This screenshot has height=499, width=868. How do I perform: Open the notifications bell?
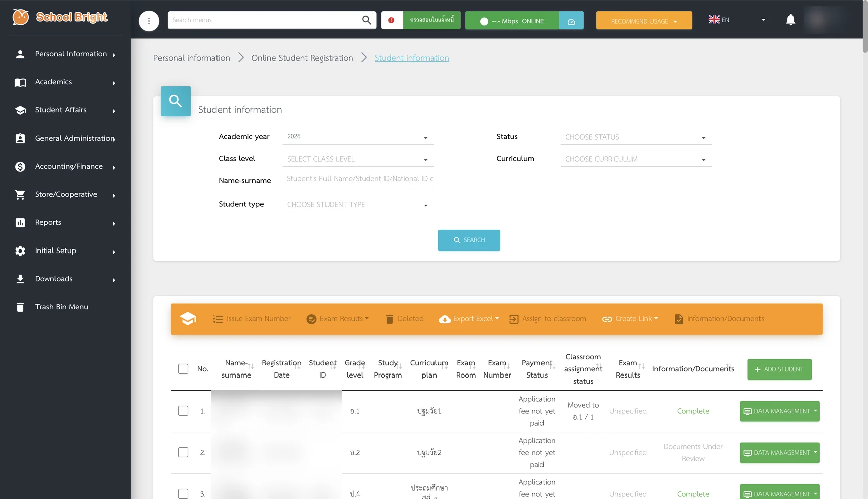[790, 20]
